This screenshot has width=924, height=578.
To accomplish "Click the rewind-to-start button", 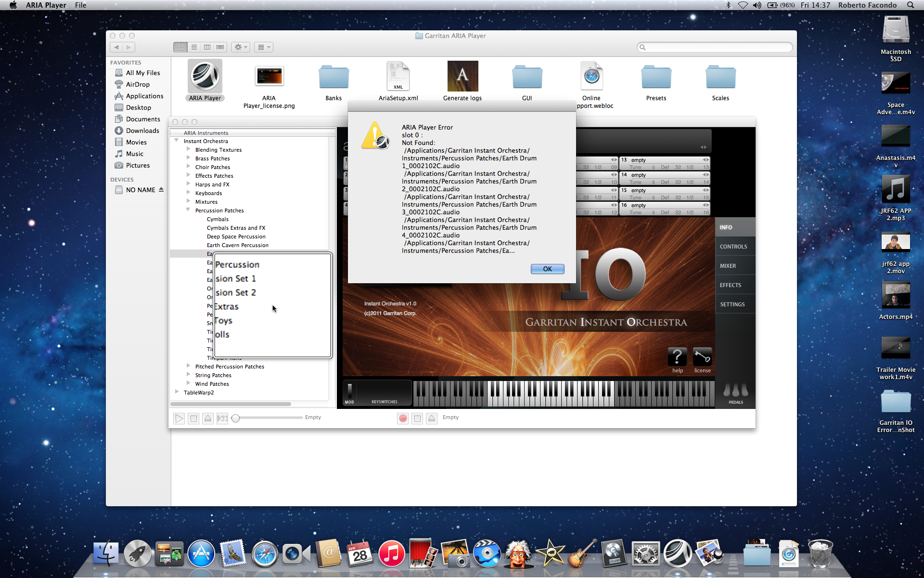I will 222,419.
